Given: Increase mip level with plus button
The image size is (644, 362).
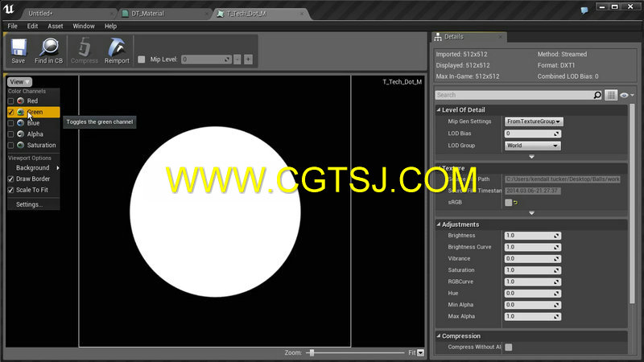Looking at the screenshot, I should 248,60.
